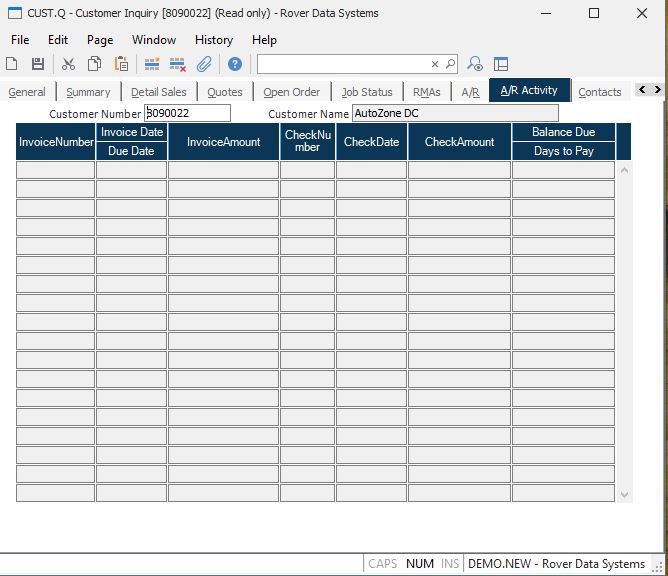
Task: Select the Detail Sales tab
Action: pyautogui.click(x=158, y=92)
